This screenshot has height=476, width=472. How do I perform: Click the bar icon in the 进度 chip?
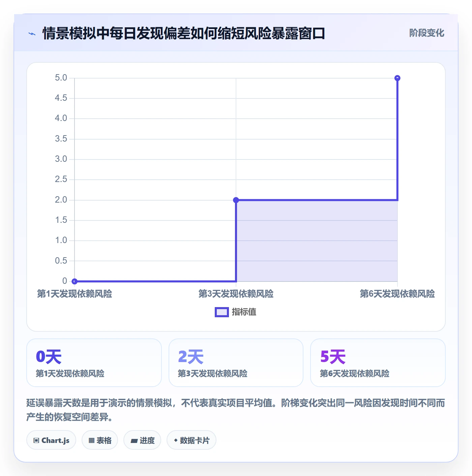(x=134, y=441)
